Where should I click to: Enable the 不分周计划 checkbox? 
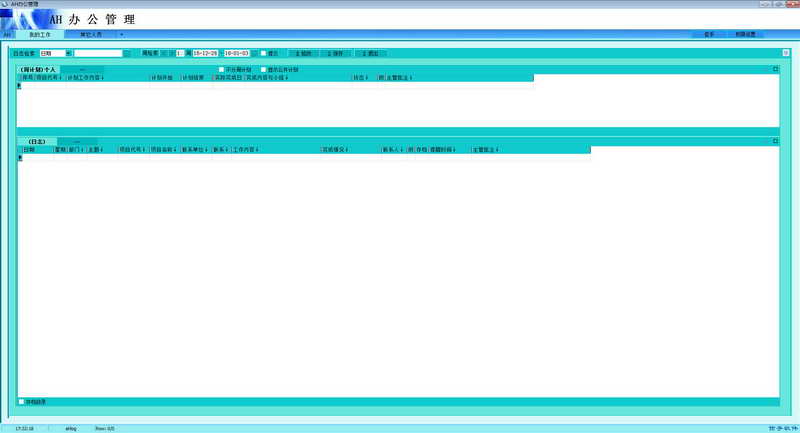pyautogui.click(x=221, y=69)
